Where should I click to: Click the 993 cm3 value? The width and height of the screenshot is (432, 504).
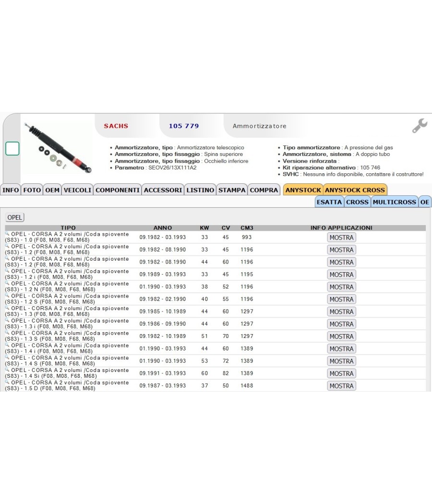point(247,237)
